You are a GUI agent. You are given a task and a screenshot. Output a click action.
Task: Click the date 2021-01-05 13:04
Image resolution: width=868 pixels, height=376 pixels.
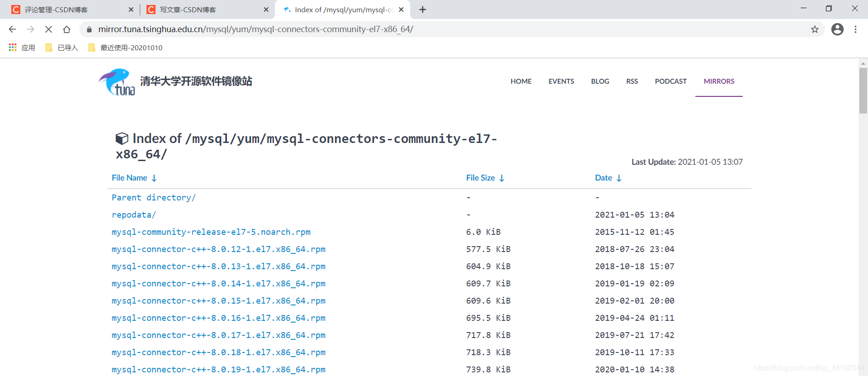click(635, 215)
